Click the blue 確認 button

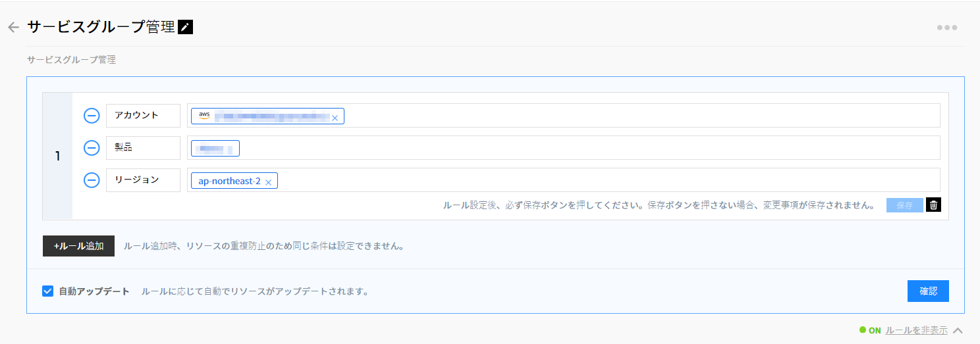[927, 291]
